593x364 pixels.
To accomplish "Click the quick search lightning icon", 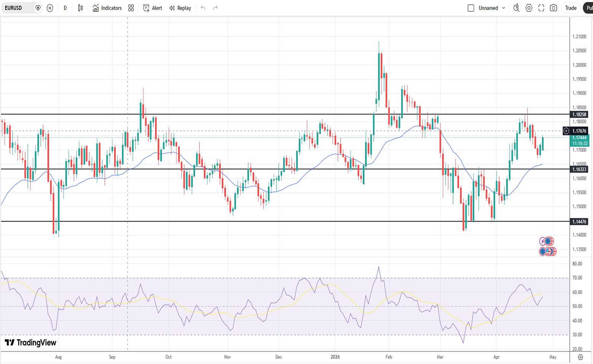I will [x=516, y=8].
